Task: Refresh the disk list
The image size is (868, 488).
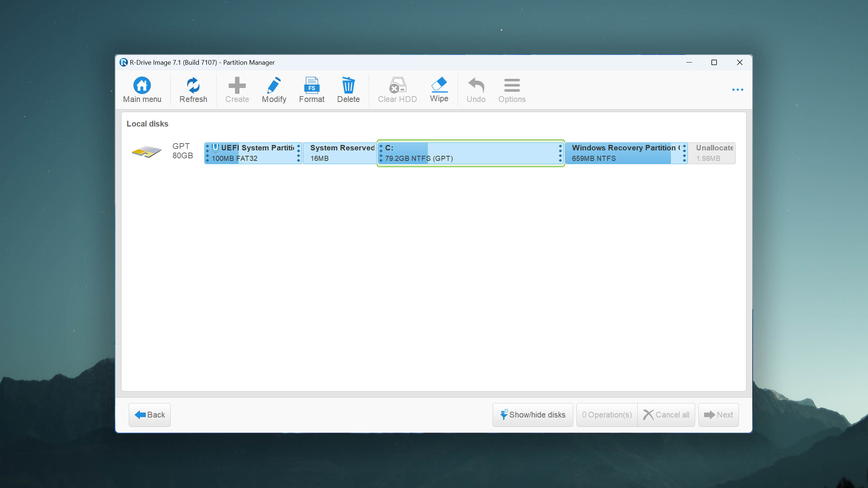Action: [x=193, y=86]
